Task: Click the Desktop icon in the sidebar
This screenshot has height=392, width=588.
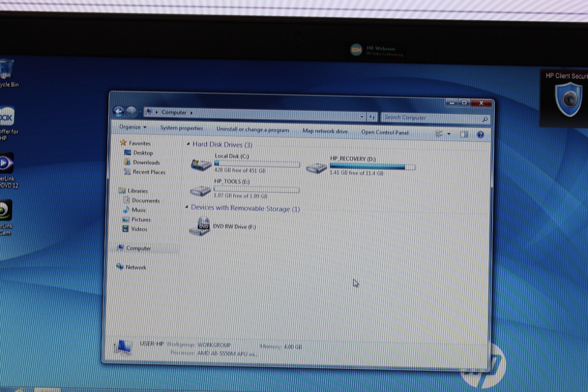Action: tap(128, 152)
